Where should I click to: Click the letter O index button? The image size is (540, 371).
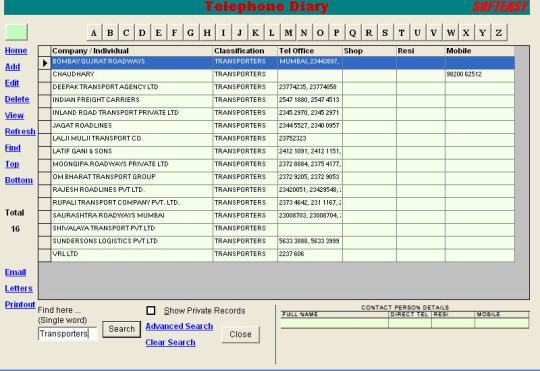320,33
